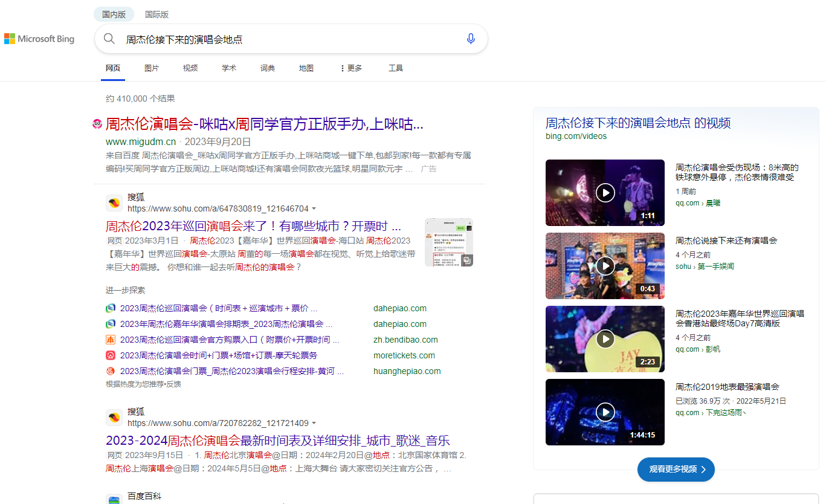Switch to the 图片 tab
Viewport: 826px width, 504px height.
[x=152, y=68]
